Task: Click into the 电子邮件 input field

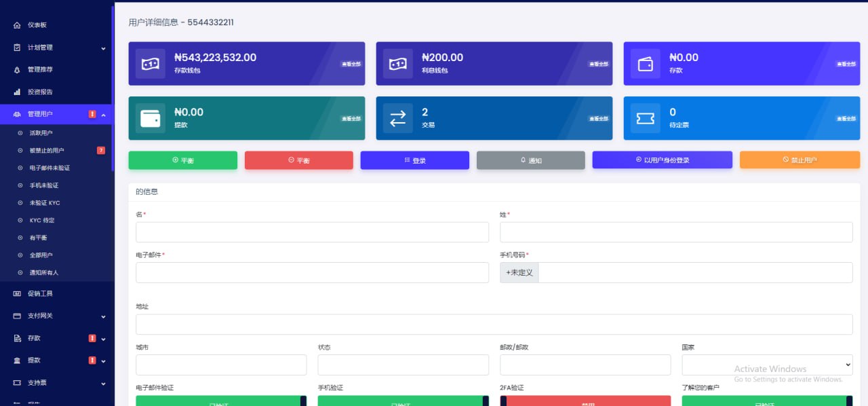Action: pos(312,273)
